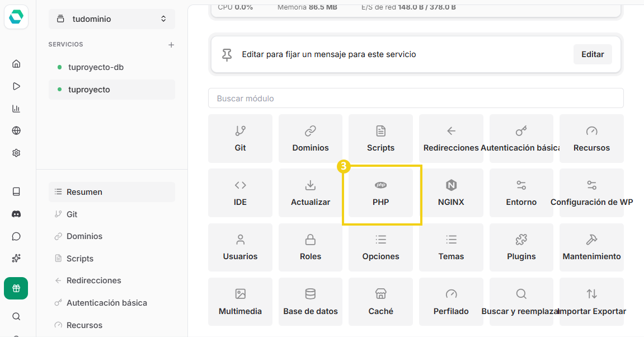
Task: Click the gift icon in the sidebar
Action: pyautogui.click(x=16, y=288)
